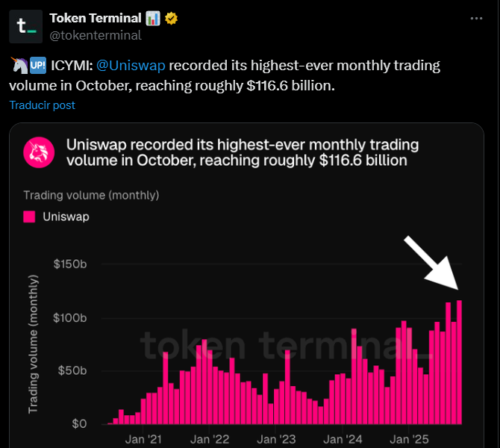Click the Token Terminal profile avatar

coord(26,26)
